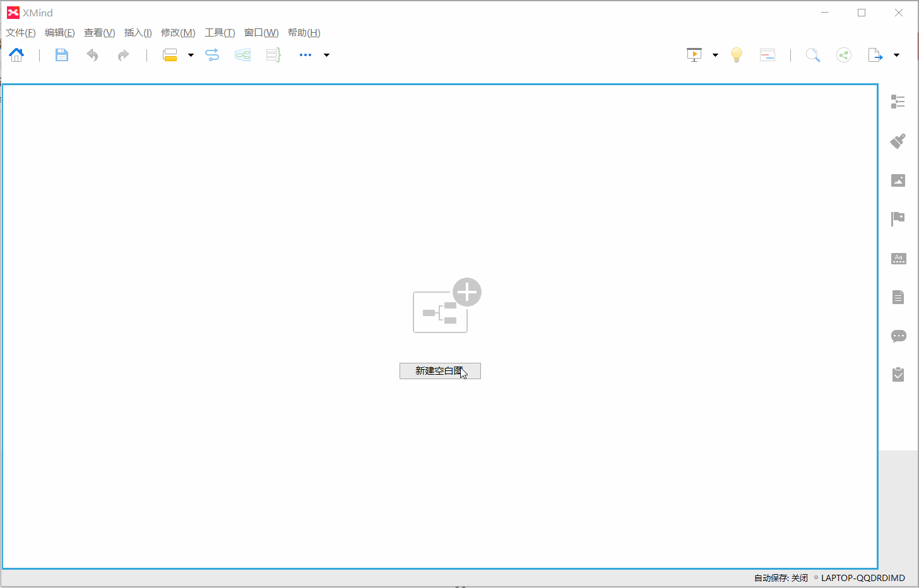The width and height of the screenshot is (919, 588).
Task: Click the Summary bracket icon
Action: pos(273,55)
